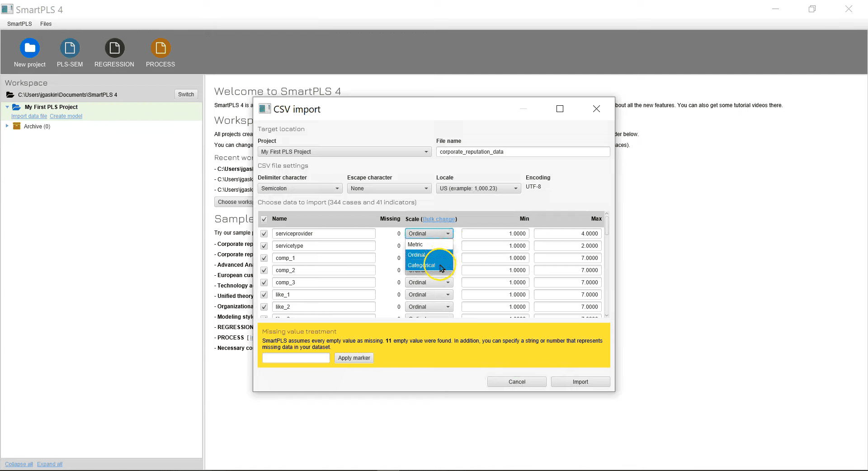Click the REGRESSION toolbar icon
This screenshot has width=868, height=471.
coord(114,48)
